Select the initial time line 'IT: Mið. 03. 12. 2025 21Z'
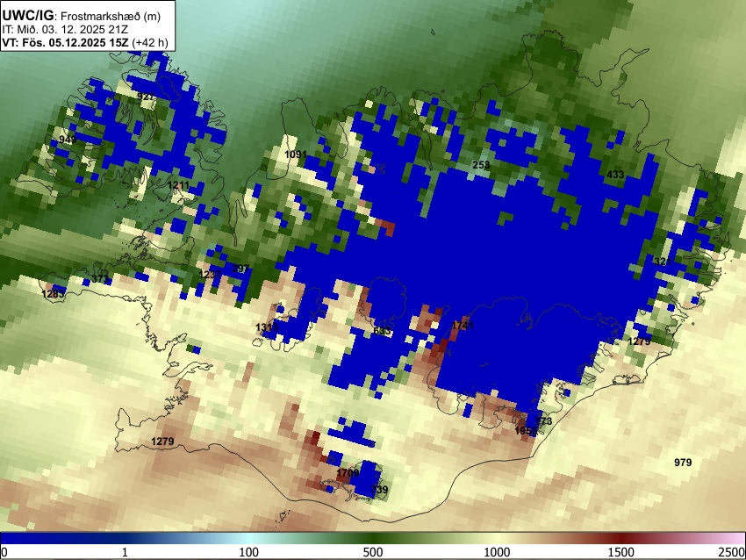 [65, 30]
